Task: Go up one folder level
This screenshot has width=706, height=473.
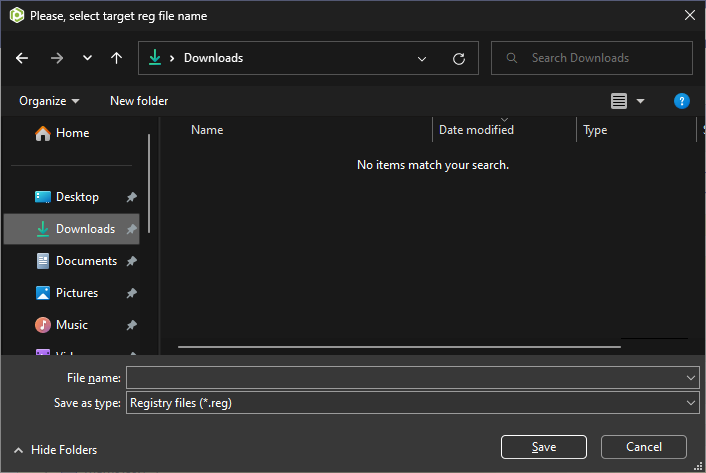Action: [116, 58]
